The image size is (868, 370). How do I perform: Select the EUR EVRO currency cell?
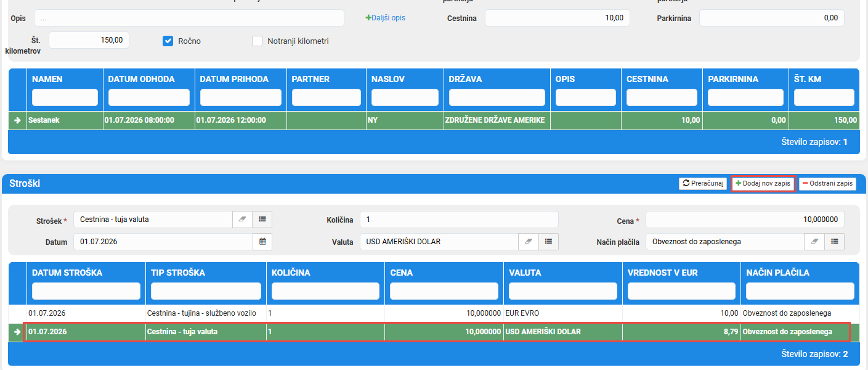point(563,313)
